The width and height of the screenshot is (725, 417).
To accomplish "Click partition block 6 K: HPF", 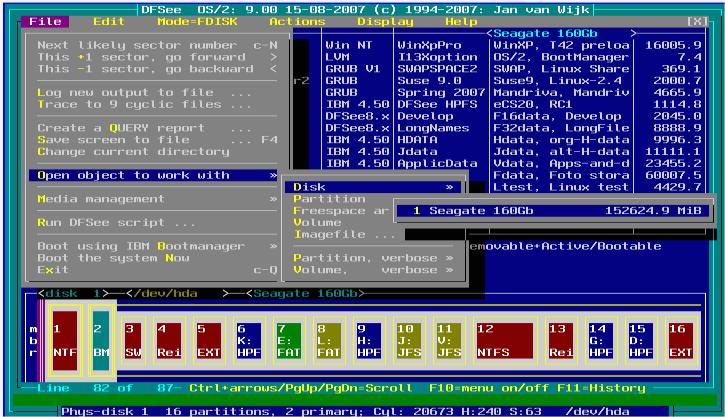I will tap(249, 341).
